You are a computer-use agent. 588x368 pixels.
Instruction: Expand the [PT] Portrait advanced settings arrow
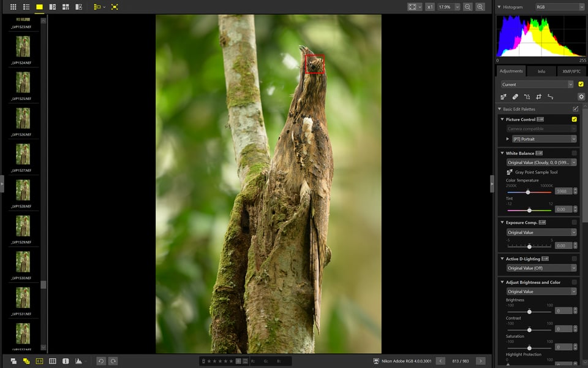point(508,139)
